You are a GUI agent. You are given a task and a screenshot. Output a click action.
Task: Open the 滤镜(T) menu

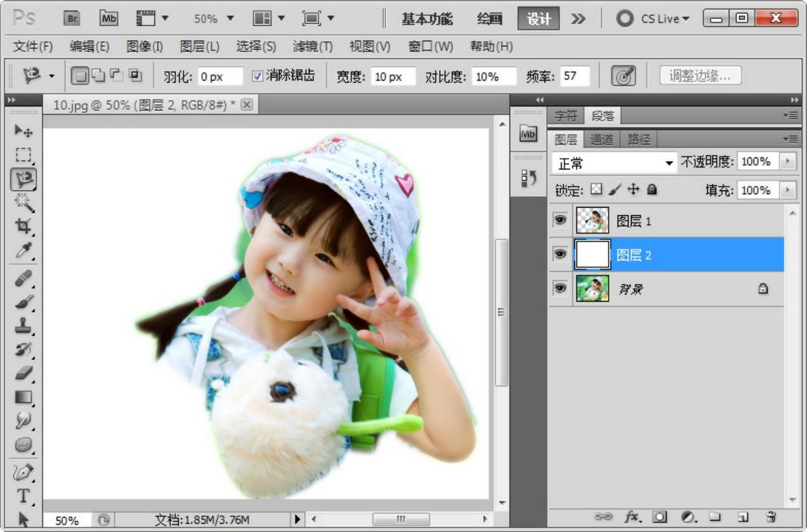tap(312, 46)
